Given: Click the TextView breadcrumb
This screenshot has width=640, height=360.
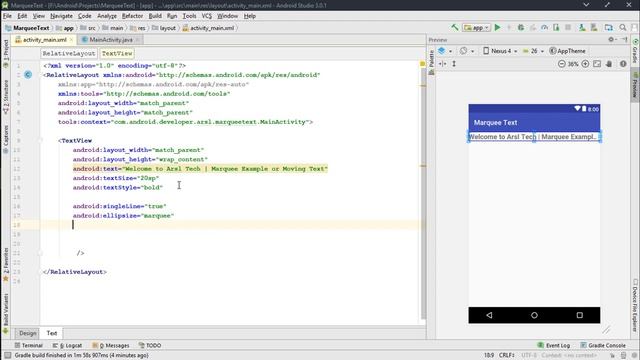Looking at the screenshot, I should point(117,53).
